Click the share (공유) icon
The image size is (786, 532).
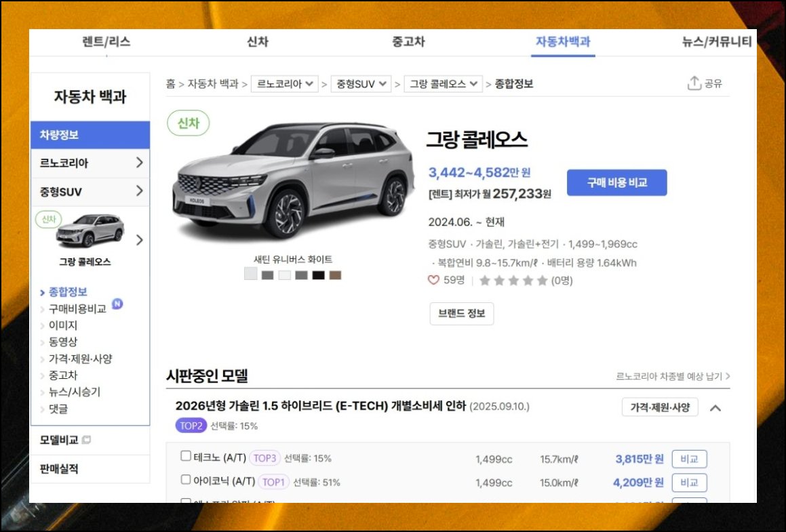(694, 83)
